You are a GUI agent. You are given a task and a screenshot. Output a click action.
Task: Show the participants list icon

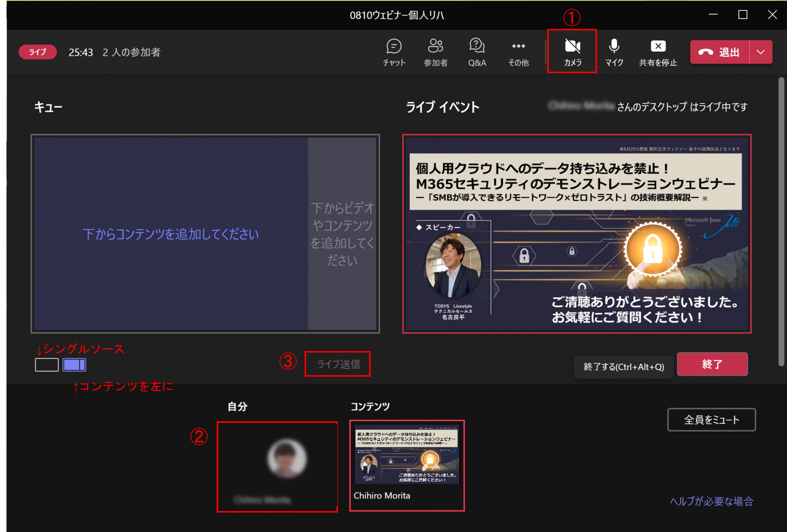pyautogui.click(x=436, y=52)
